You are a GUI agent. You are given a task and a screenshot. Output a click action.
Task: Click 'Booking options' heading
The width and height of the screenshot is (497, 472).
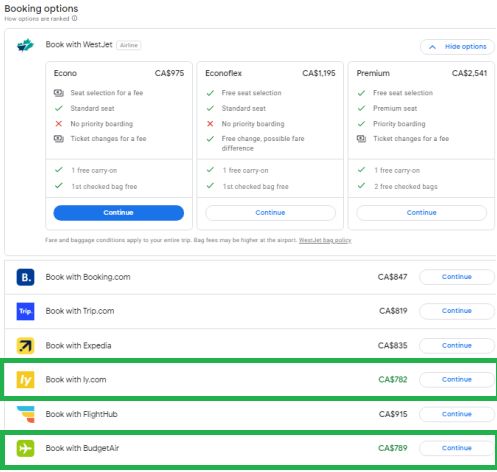pos(41,8)
